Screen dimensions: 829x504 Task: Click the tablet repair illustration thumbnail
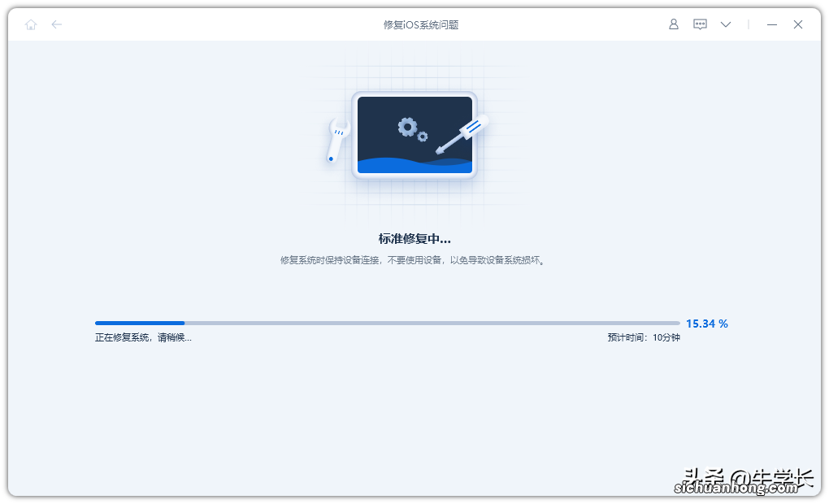[414, 135]
